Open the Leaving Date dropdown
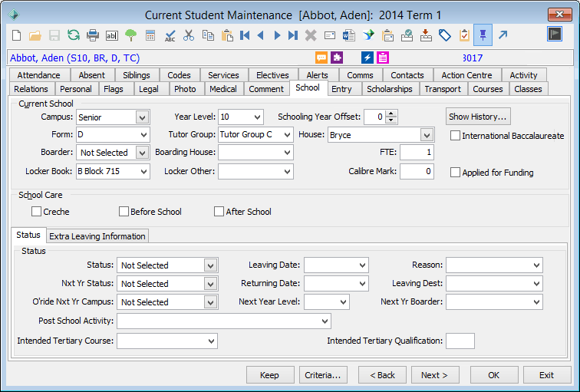 362,265
